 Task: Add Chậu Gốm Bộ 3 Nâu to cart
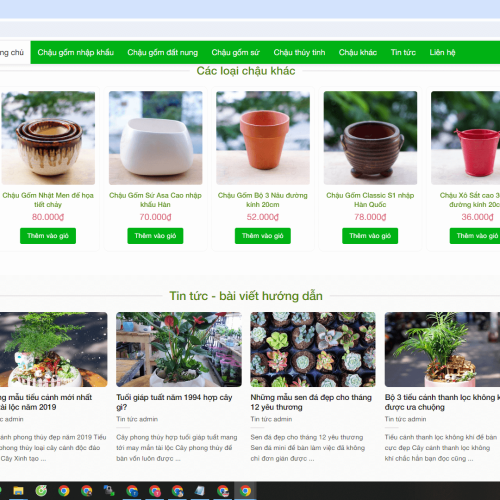263,236
